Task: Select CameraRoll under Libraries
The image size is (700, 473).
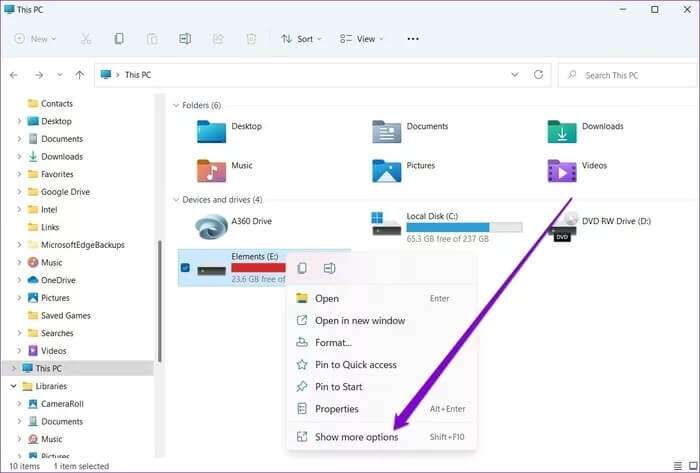Action: point(62,404)
